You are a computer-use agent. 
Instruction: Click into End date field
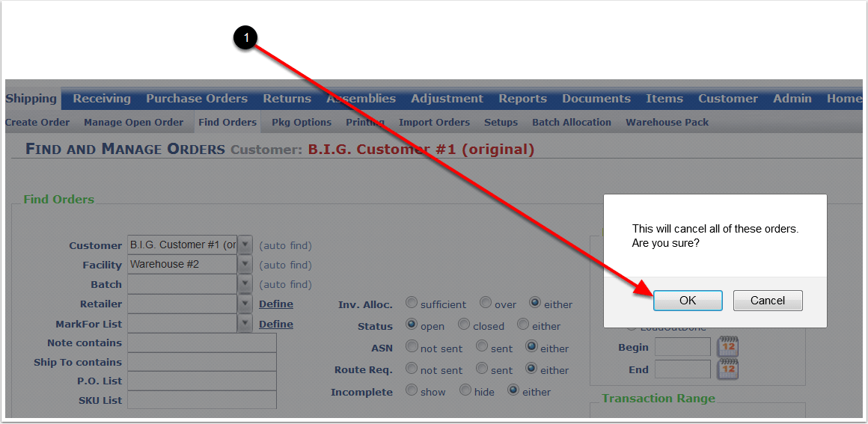tap(682, 369)
